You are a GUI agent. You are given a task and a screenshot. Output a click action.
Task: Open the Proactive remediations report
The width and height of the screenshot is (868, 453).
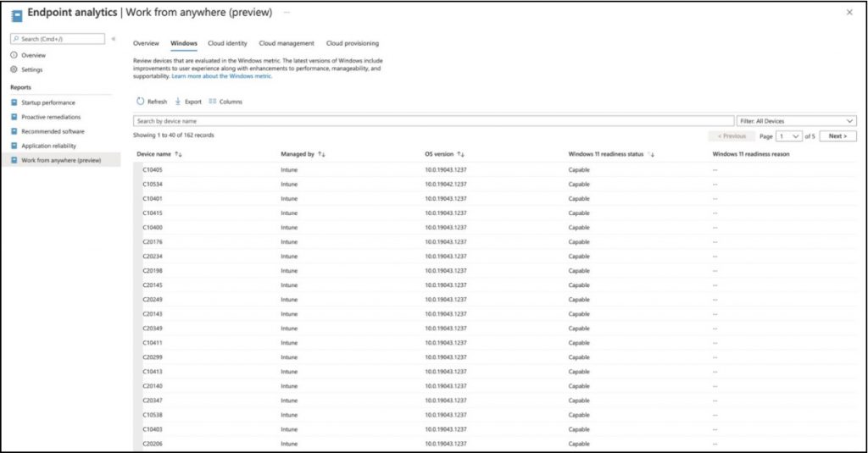click(51, 117)
